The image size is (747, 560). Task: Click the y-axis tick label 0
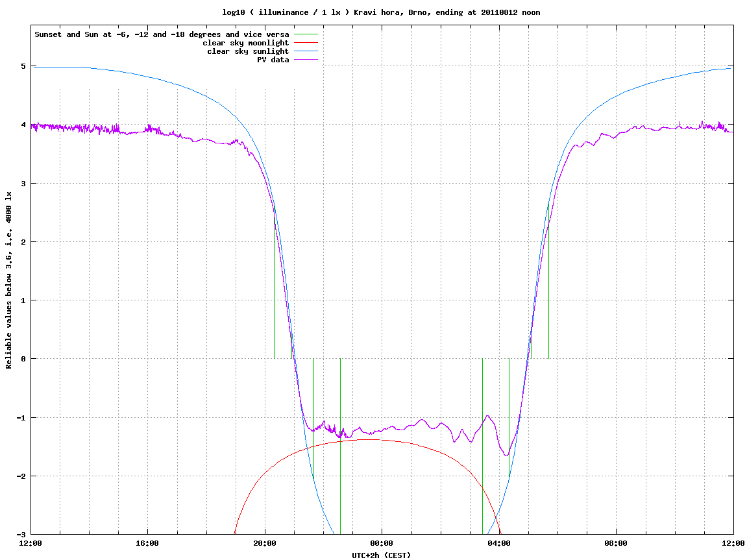tap(23, 359)
